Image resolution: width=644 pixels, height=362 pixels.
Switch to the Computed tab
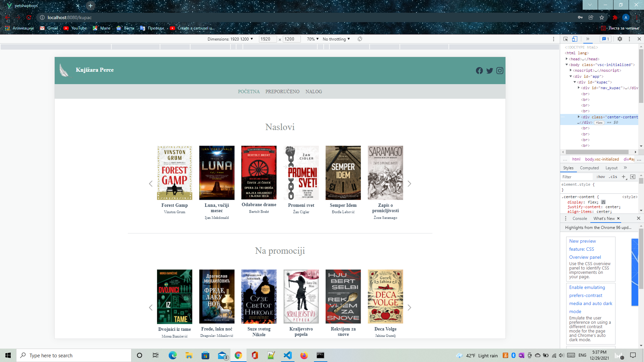[589, 168]
